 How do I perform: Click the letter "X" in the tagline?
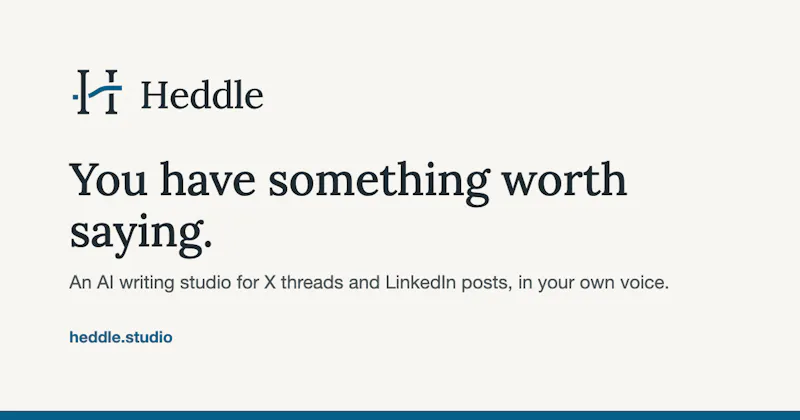click(x=270, y=282)
